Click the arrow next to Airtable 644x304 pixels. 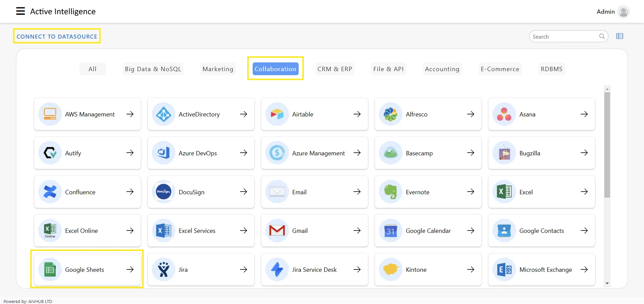pyautogui.click(x=357, y=114)
